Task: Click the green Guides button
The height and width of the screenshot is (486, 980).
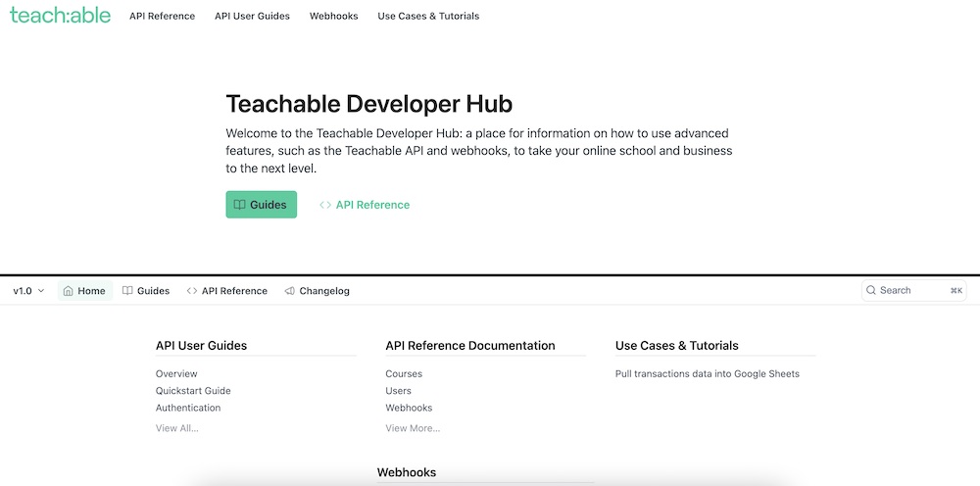Action: [262, 205]
